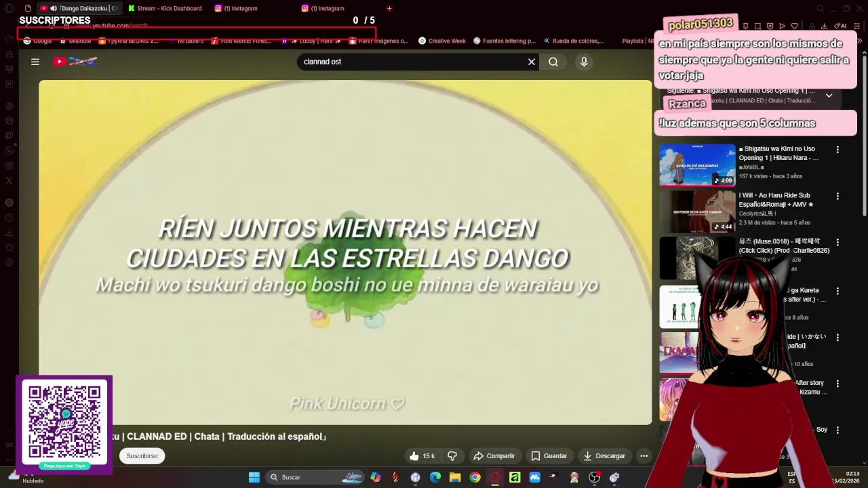Viewport: 868px width, 488px height.
Task: Open the YouTube hamburger guide menu
Action: pos(35,62)
